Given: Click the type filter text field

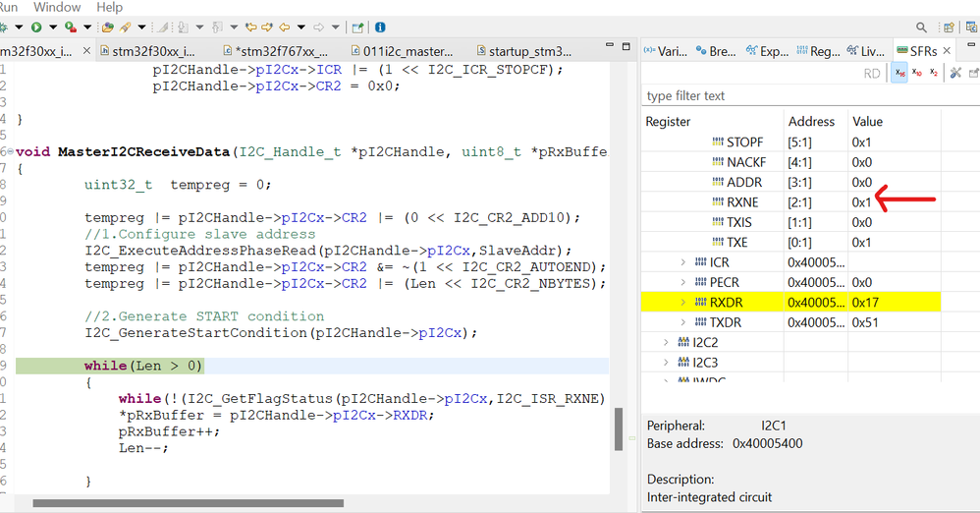Looking at the screenshot, I should pyautogui.click(x=810, y=95).
